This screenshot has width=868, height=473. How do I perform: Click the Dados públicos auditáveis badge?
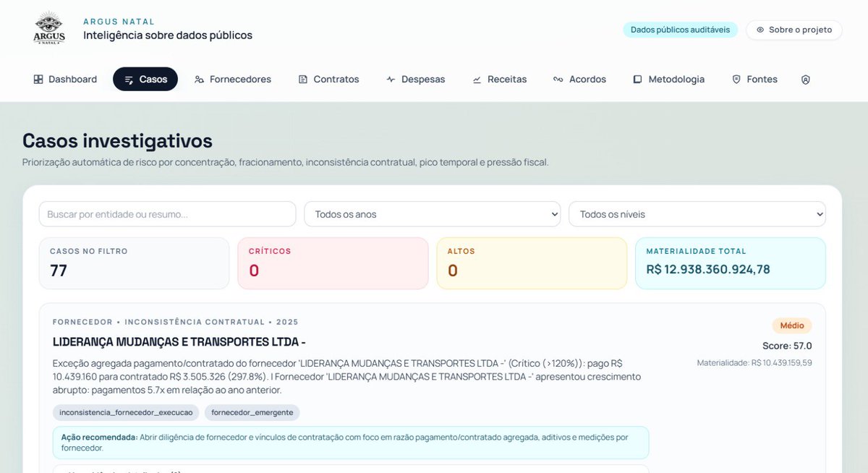[x=680, y=30]
